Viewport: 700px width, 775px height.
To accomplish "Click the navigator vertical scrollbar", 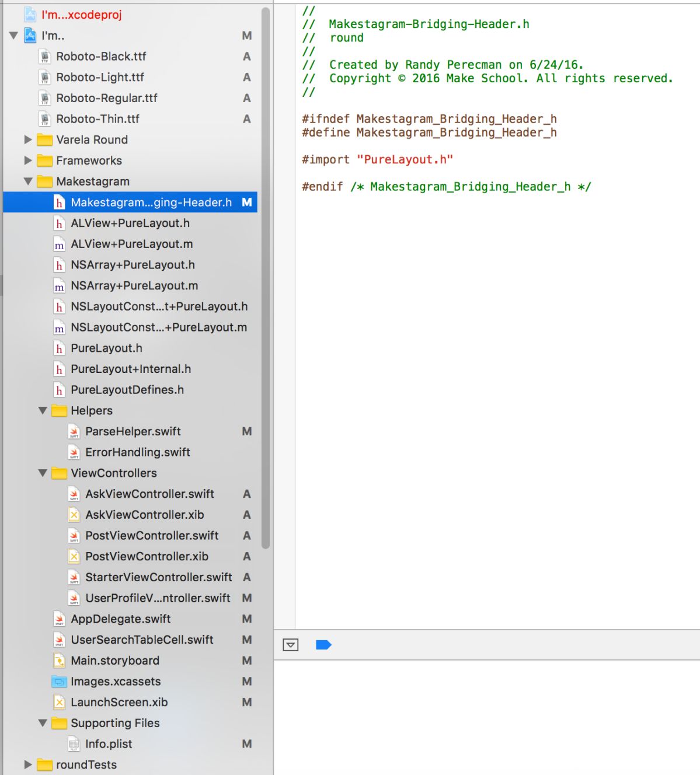I will tap(266, 278).
